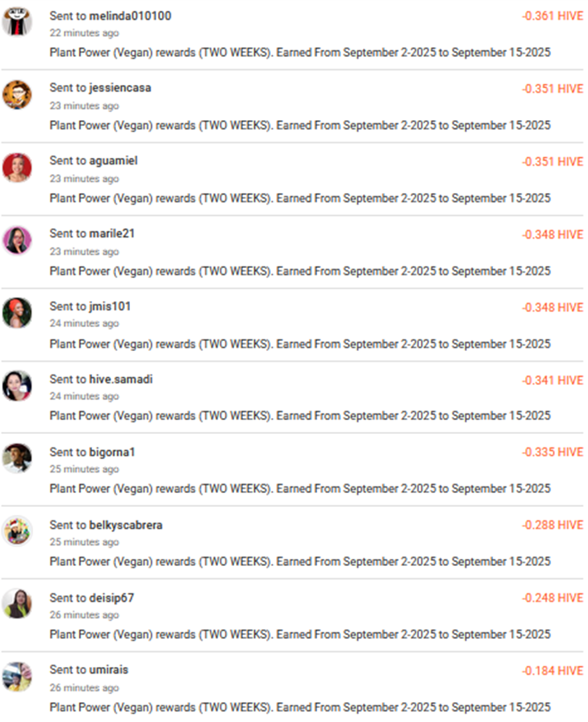Select the -0.184 HIVE amount
The height and width of the screenshot is (722, 588).
click(552, 671)
